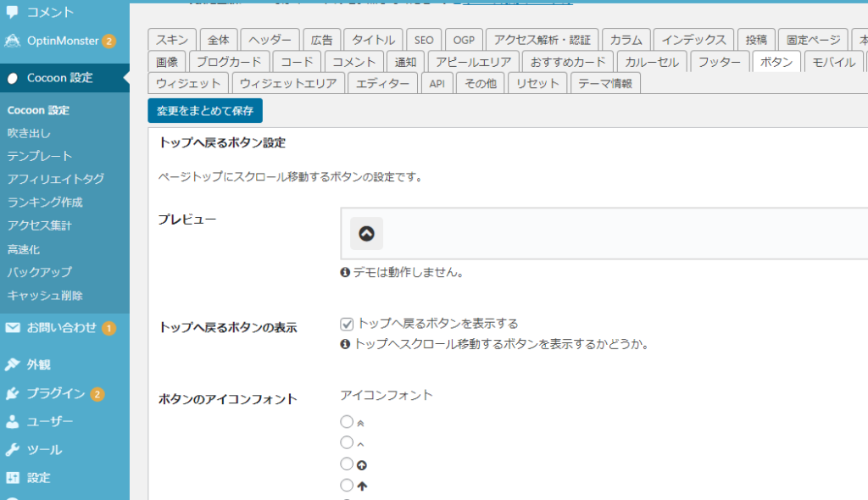Switch to the フッター tab
Viewport: 868px width, 500px height.
click(x=720, y=62)
